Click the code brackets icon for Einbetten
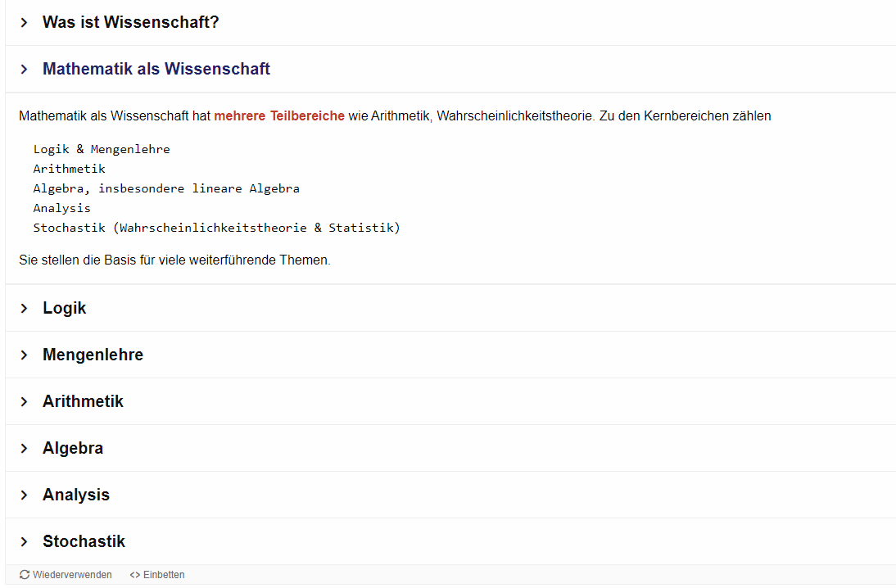Screen dimensions: 896x588 click(135, 575)
